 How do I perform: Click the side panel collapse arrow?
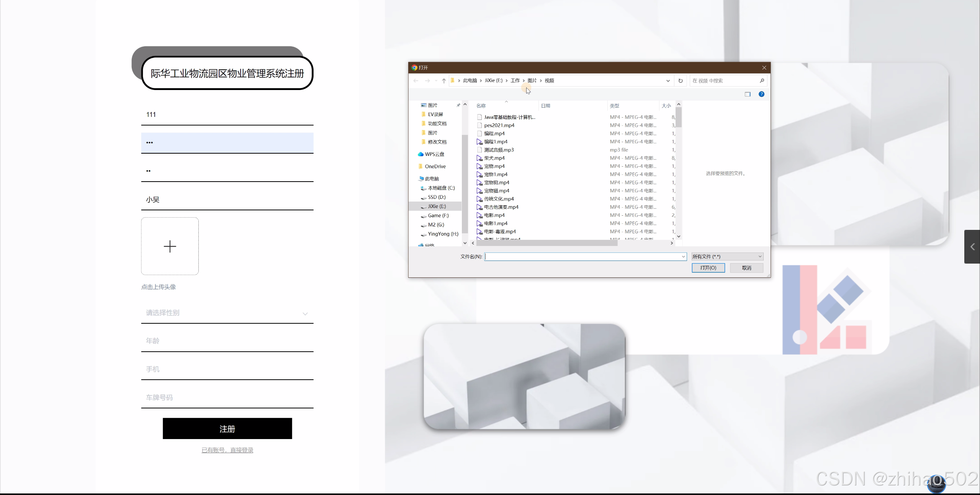coord(972,247)
